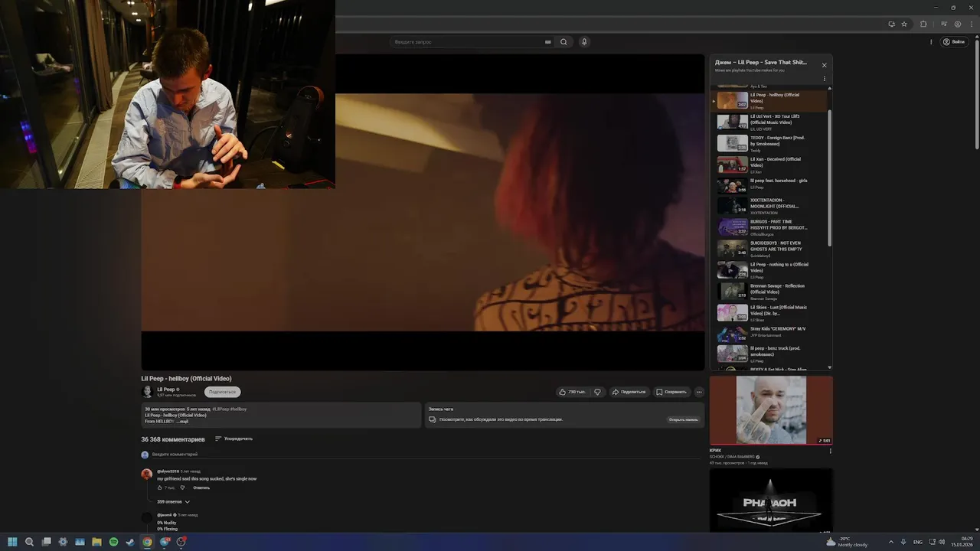
Task: Open the КРИК recommended video thumbnail
Action: pyautogui.click(x=771, y=410)
